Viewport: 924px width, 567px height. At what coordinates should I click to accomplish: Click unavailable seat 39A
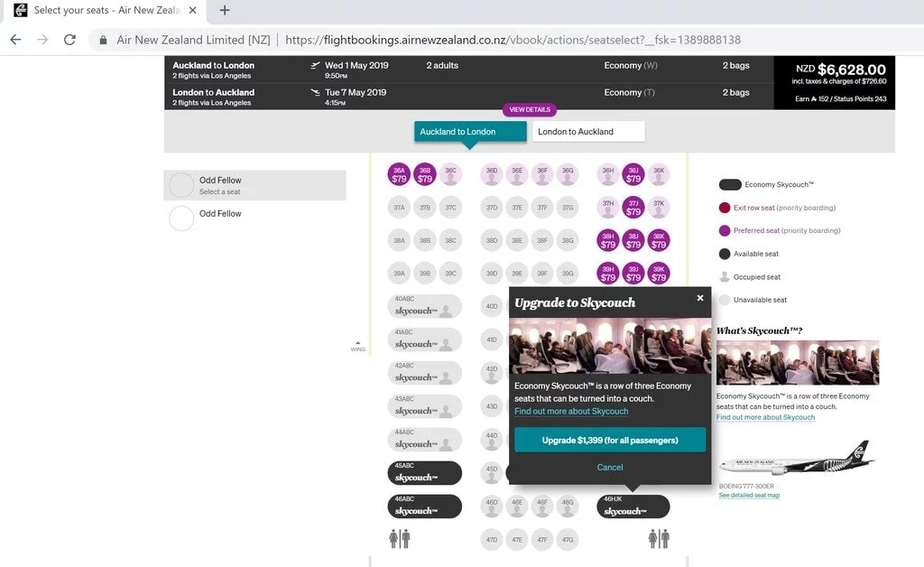(399, 274)
